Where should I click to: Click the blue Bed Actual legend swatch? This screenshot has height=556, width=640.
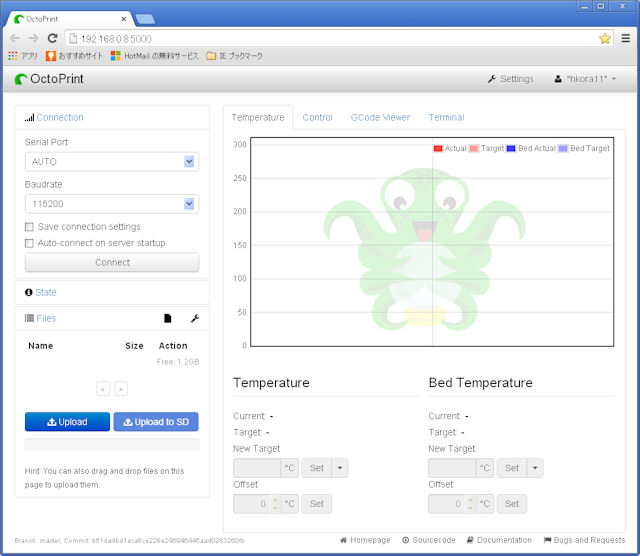511,149
